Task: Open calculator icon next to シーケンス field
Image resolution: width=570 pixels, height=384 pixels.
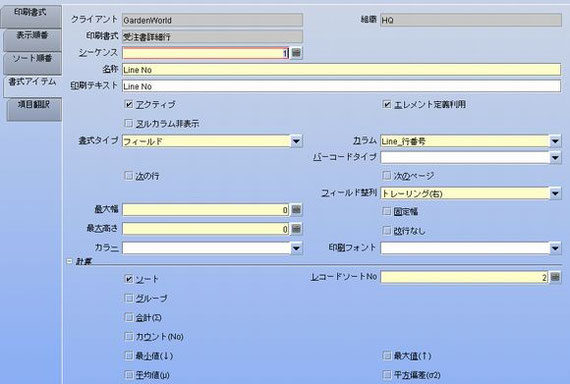Action: pos(296,53)
